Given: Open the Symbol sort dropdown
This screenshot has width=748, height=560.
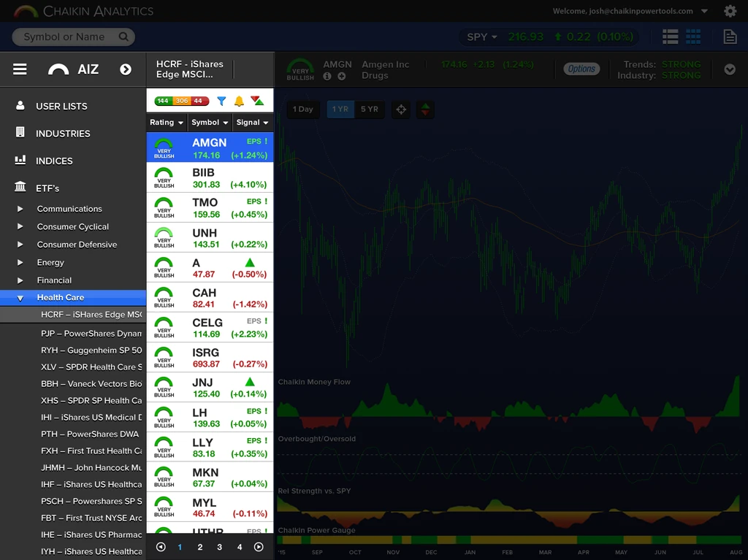Looking at the screenshot, I should coord(210,123).
